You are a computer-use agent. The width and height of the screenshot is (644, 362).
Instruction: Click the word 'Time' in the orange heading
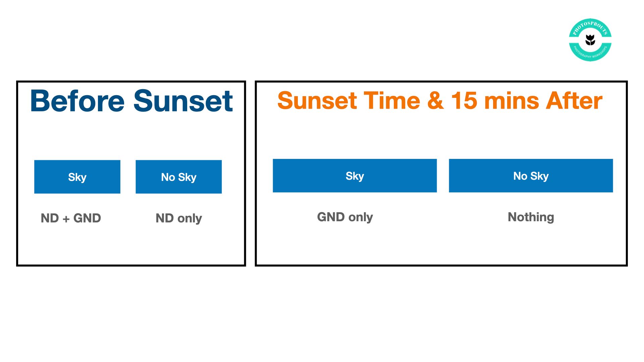tap(392, 101)
